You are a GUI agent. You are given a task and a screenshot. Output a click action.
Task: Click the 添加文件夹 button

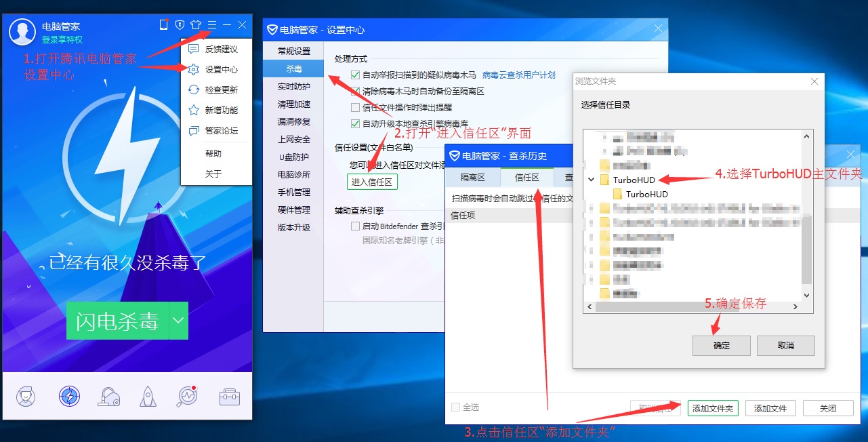click(713, 408)
